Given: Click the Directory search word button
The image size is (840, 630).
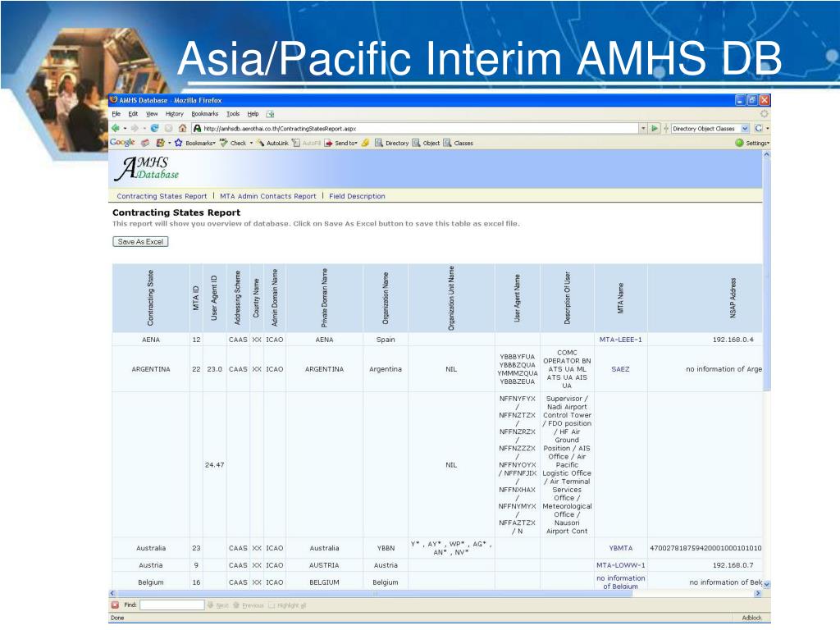Looking at the screenshot, I should pos(391,143).
